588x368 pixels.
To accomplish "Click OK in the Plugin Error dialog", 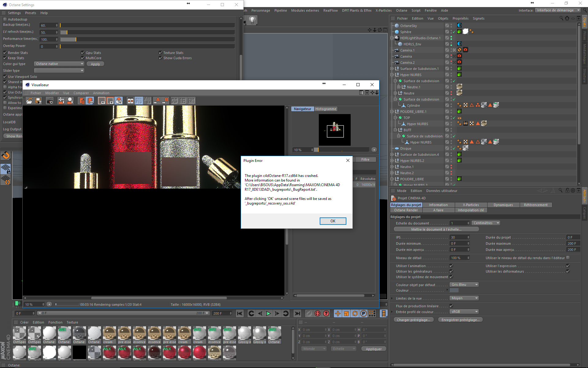I will click(333, 221).
